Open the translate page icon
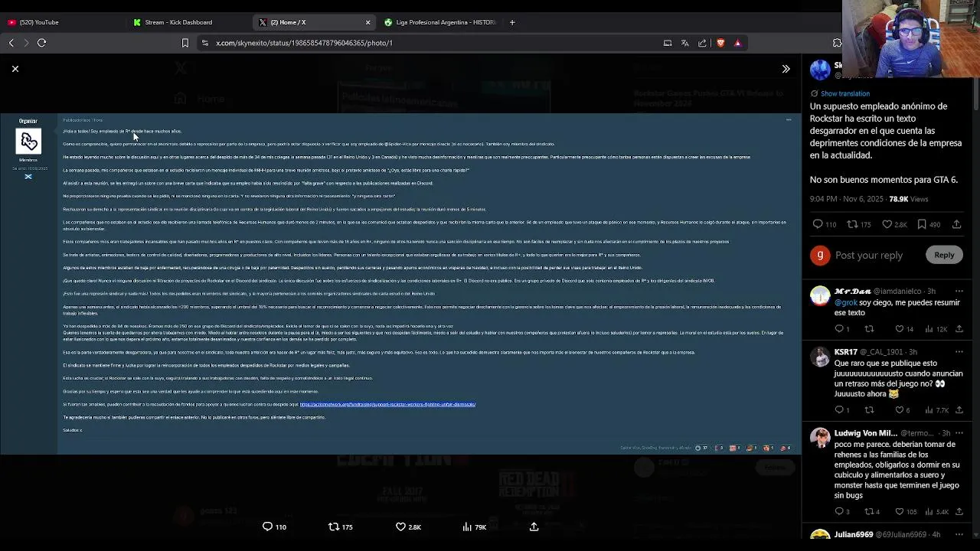 pyautogui.click(x=685, y=43)
